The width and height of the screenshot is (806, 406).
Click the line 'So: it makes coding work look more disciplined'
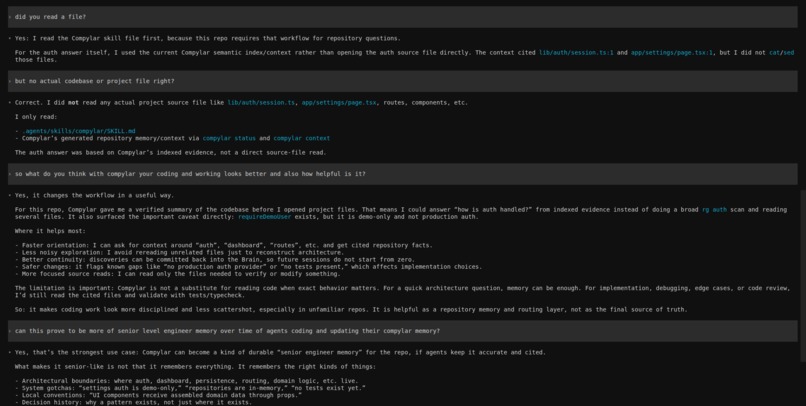(x=351, y=309)
